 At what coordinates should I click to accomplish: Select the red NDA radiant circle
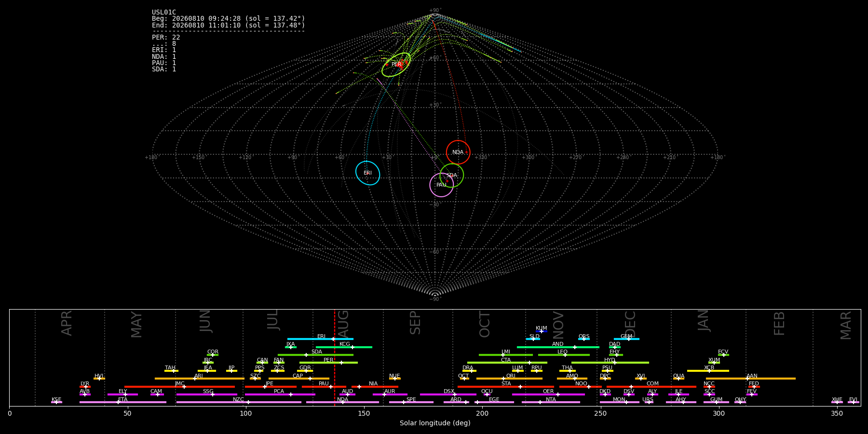coord(458,152)
